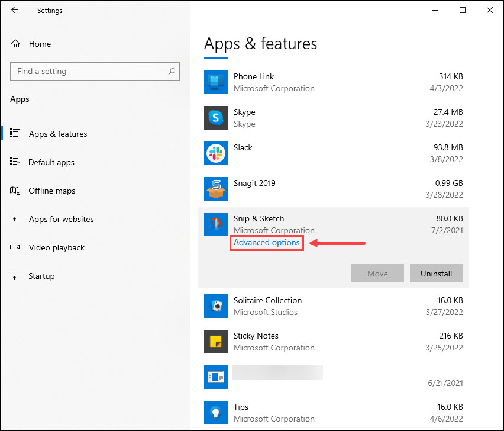Click the Phone Link app icon
This screenshot has height=431, width=504.
pos(215,82)
